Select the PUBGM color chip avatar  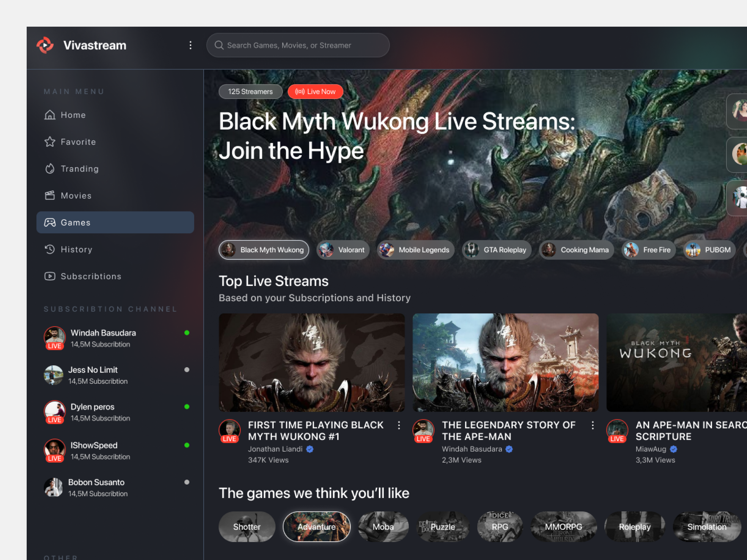693,250
